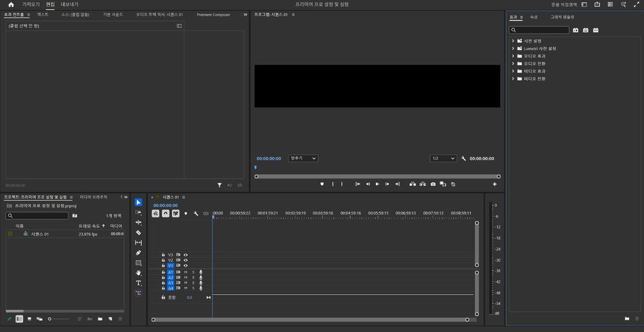Play the sequence in Program monitor
644x332 pixels.
point(378,184)
